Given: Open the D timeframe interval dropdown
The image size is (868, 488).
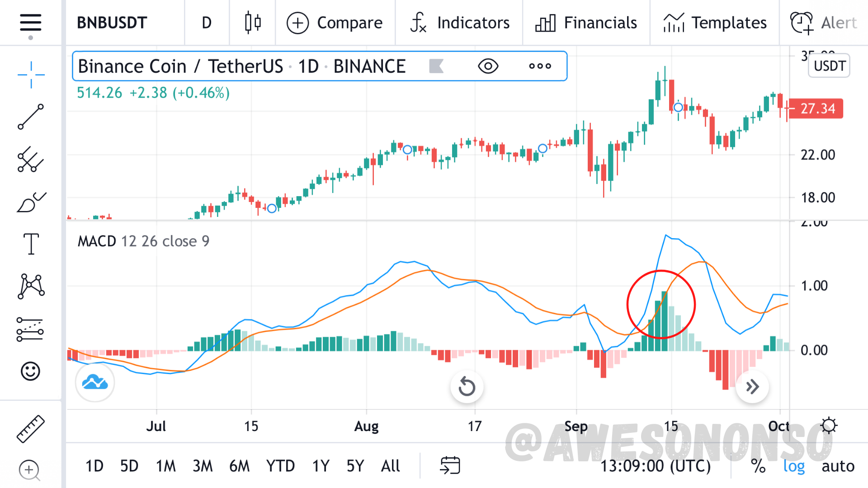Looking at the screenshot, I should point(207,23).
